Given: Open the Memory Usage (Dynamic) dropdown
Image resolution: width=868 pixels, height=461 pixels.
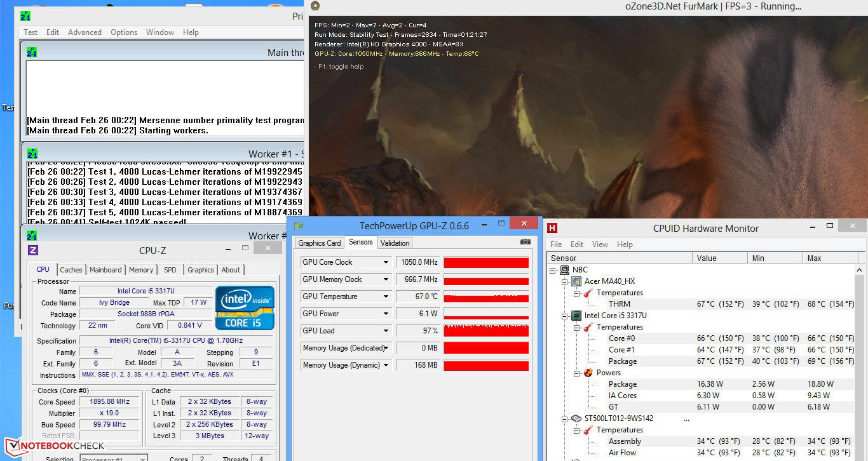Looking at the screenshot, I should pos(386,365).
